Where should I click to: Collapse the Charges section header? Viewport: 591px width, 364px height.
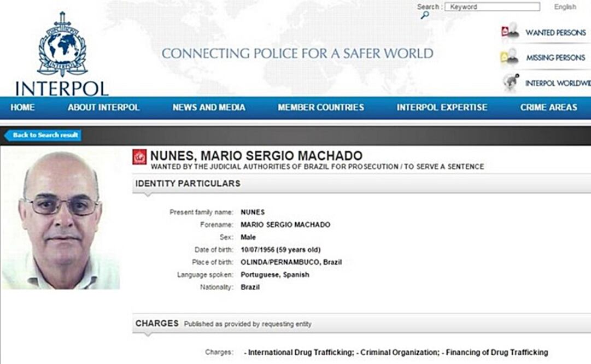[157, 324]
